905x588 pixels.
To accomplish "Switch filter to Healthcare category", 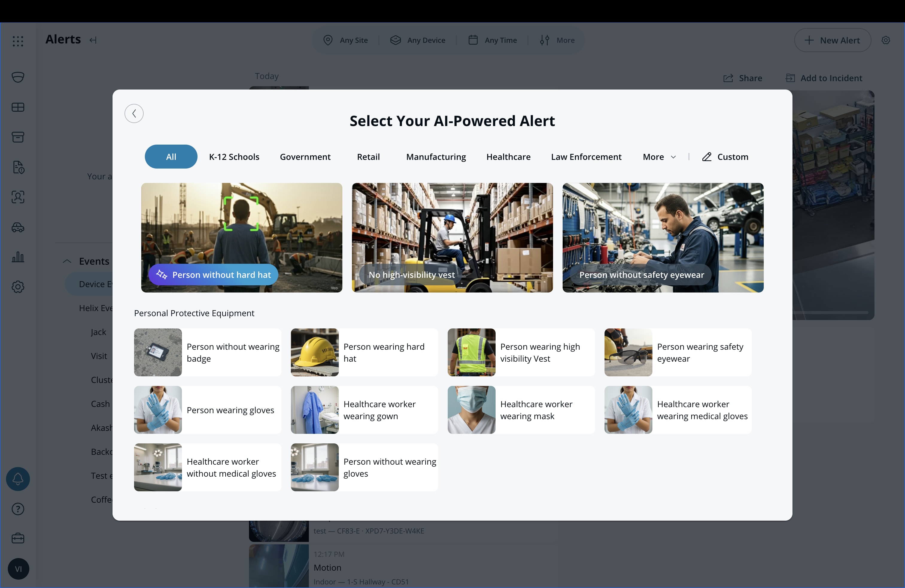I will tap(508, 157).
